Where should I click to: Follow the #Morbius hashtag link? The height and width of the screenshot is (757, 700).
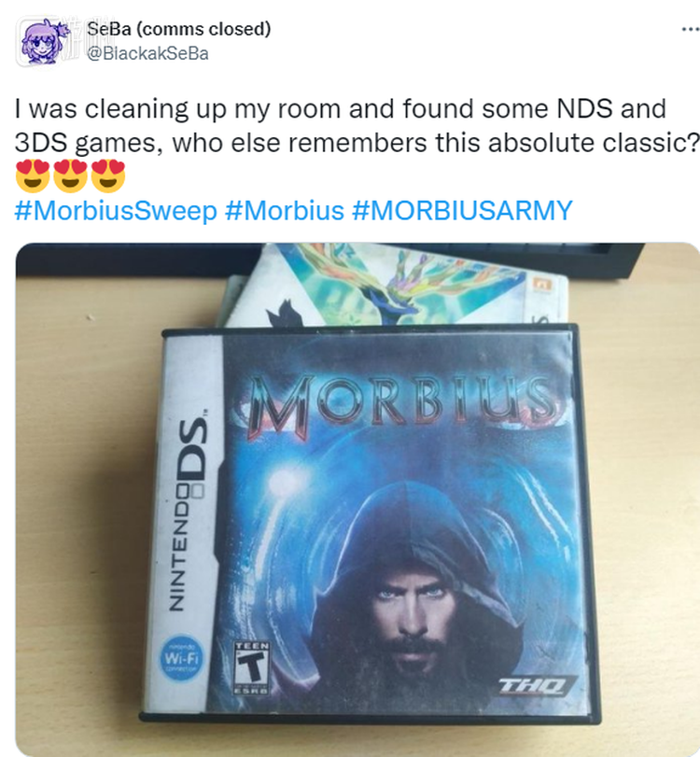click(x=285, y=211)
